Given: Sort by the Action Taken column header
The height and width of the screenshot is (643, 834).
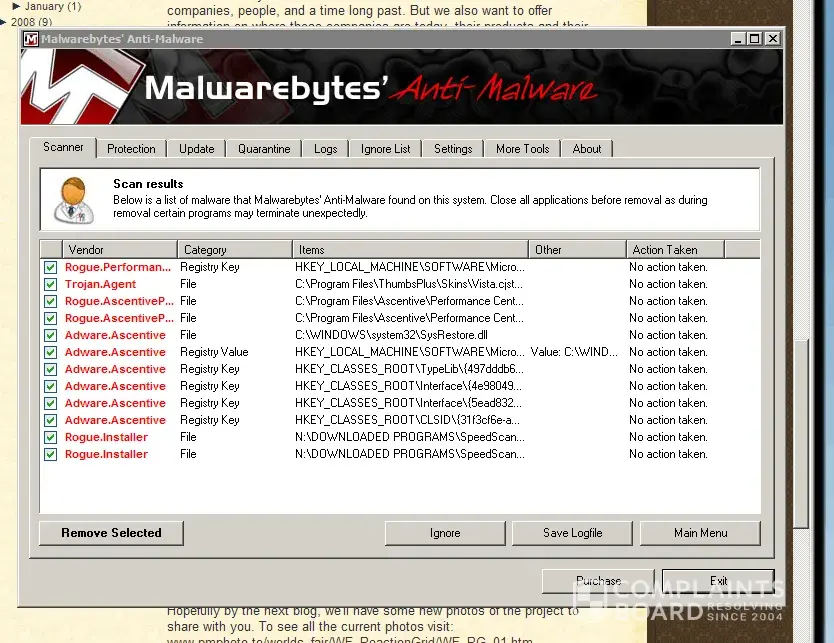Looking at the screenshot, I should click(x=690, y=249).
